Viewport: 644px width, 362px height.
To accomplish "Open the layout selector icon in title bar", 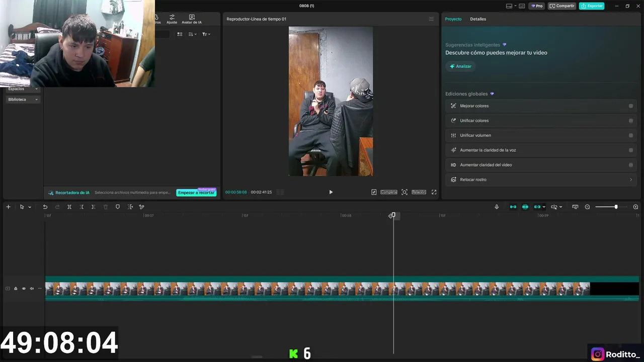I will tap(509, 6).
